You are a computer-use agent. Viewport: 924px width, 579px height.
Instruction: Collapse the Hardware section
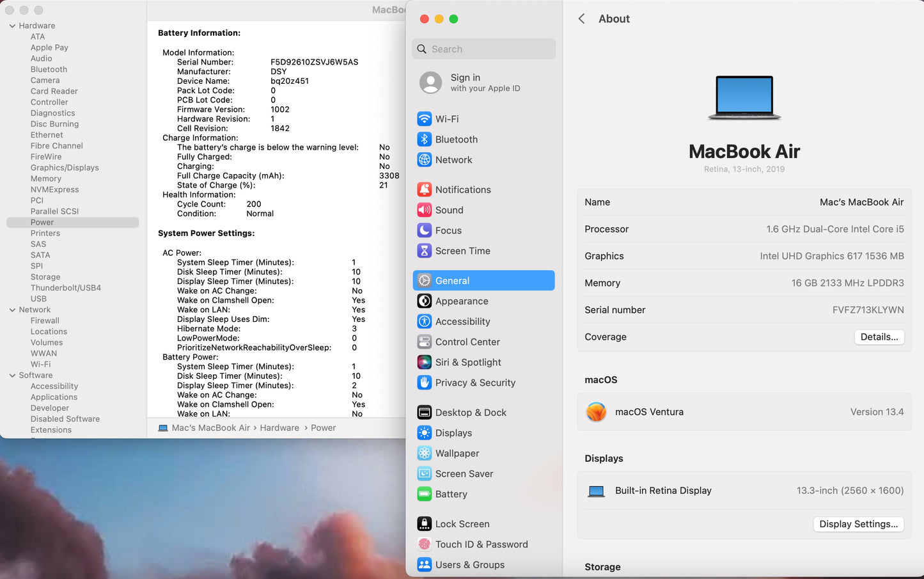click(x=12, y=26)
